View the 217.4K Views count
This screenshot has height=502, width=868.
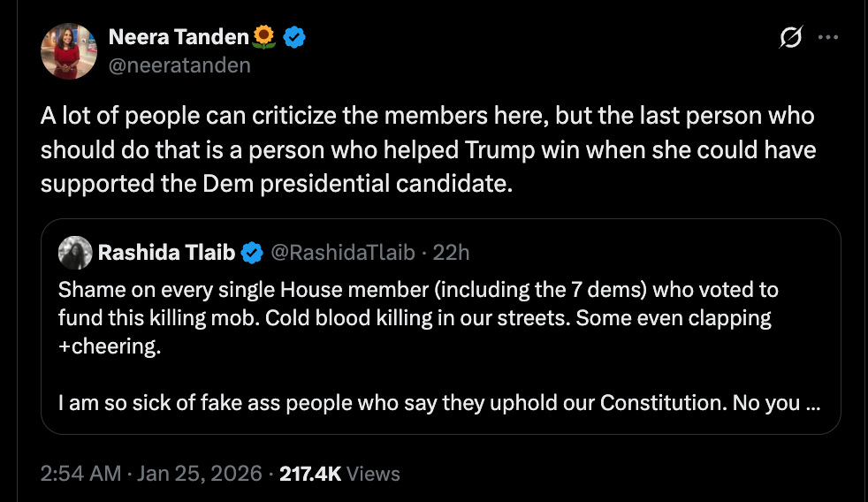310,474
